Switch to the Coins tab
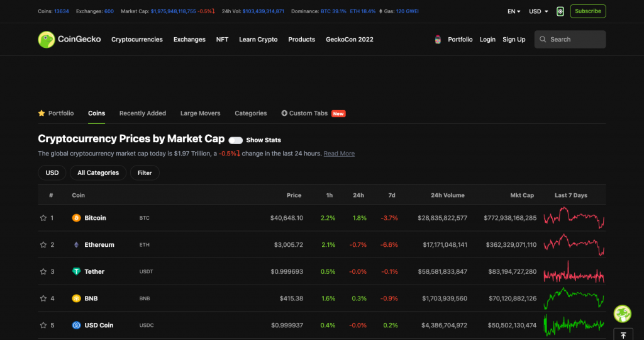The image size is (644, 340). point(96,113)
